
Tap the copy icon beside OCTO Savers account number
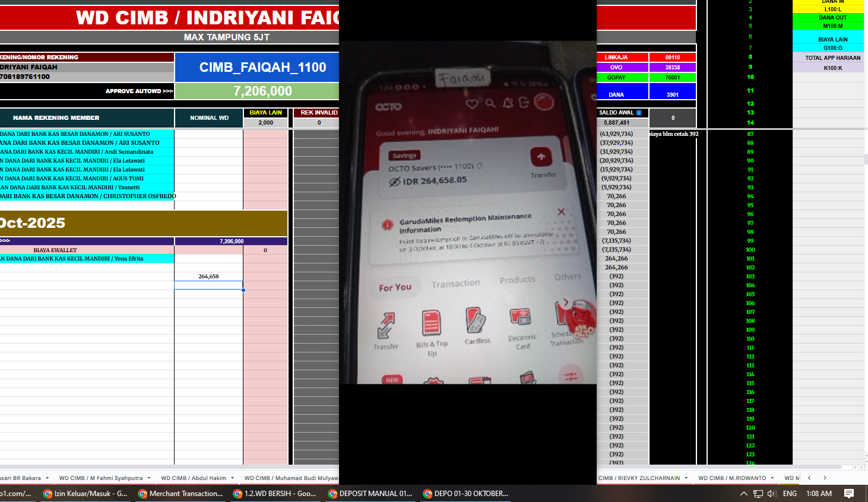tap(480, 166)
